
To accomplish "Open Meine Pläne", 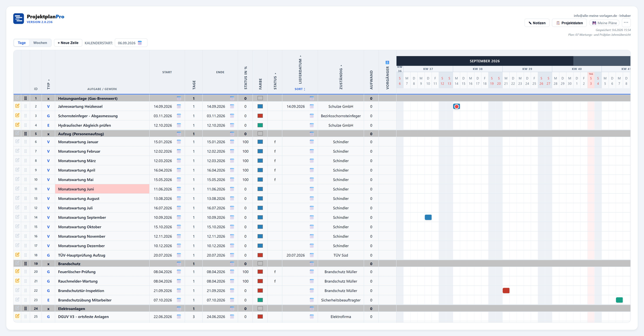I will (x=604, y=23).
